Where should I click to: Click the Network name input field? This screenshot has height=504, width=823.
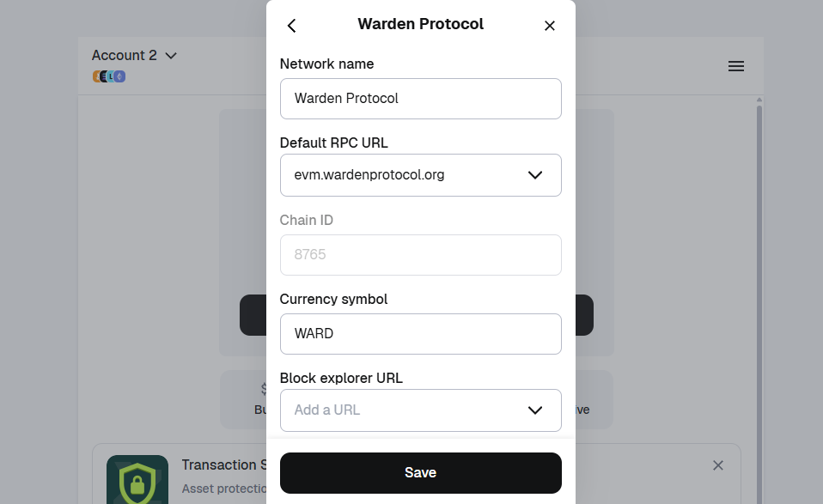click(420, 98)
